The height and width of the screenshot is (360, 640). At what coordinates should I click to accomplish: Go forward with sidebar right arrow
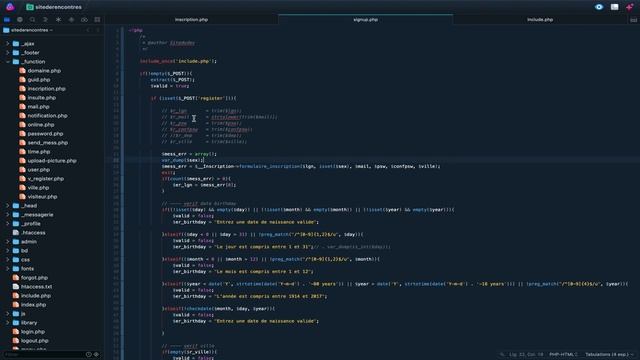[98, 30]
